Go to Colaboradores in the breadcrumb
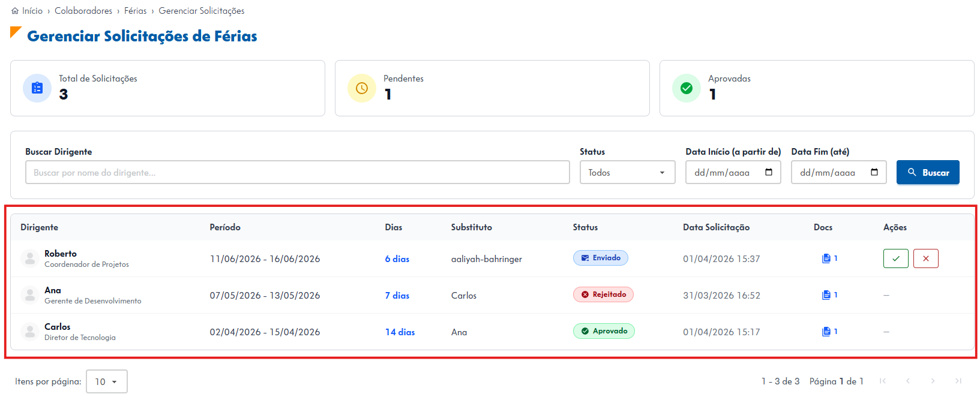The image size is (980, 412). pos(83,11)
